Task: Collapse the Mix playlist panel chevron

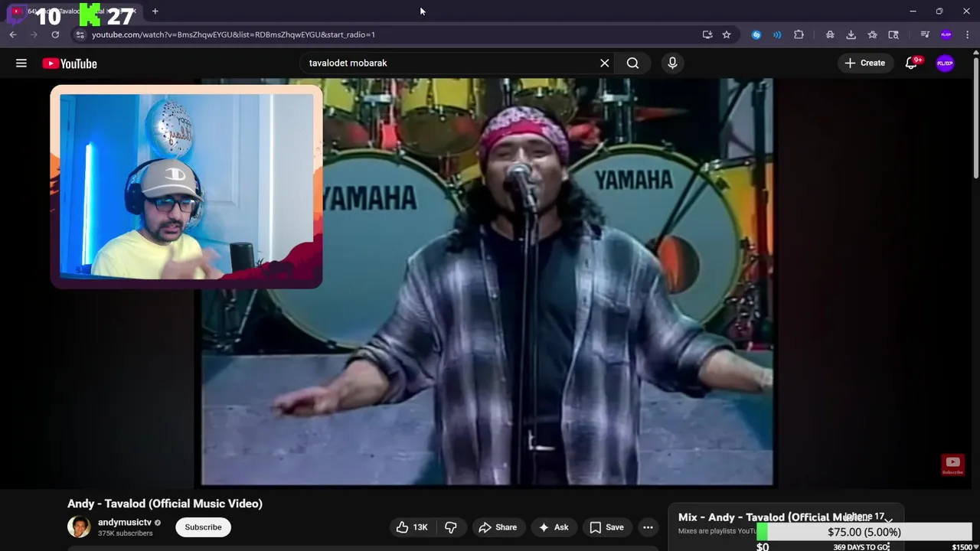Action: click(x=888, y=520)
